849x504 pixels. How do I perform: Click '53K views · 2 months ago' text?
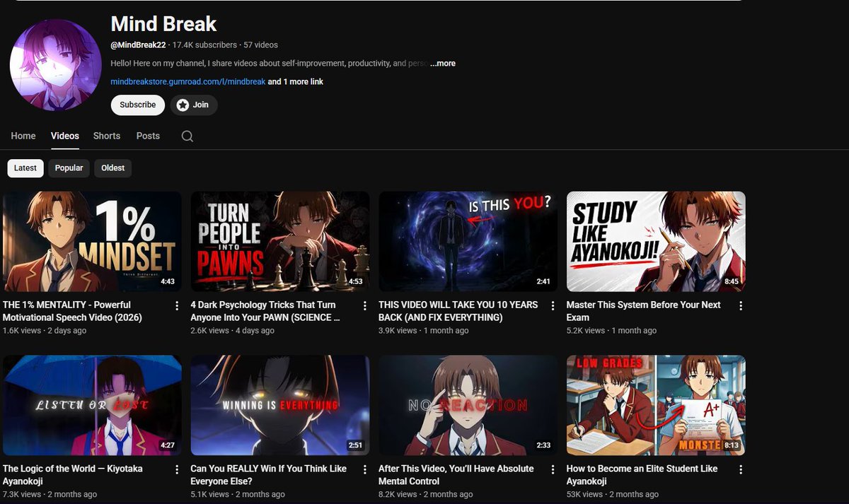pyautogui.click(x=613, y=495)
